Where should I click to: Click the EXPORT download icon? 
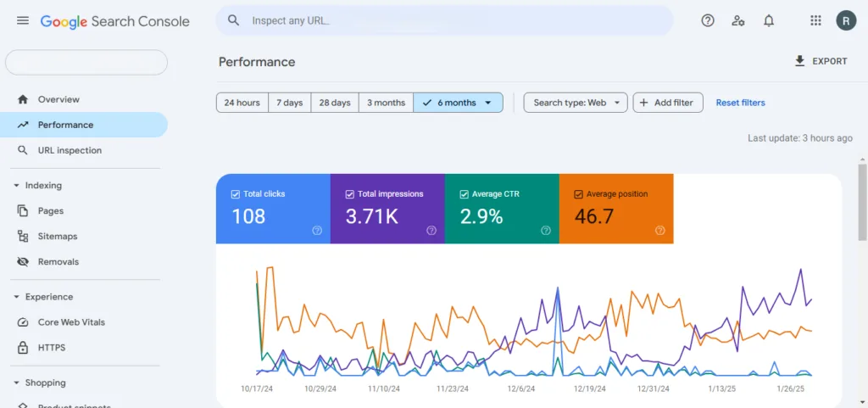click(799, 61)
